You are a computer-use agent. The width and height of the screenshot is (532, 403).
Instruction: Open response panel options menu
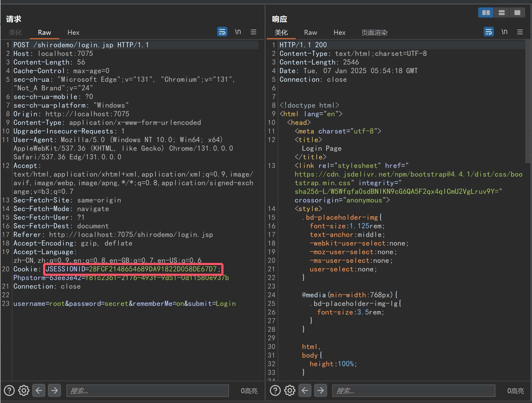[520, 32]
